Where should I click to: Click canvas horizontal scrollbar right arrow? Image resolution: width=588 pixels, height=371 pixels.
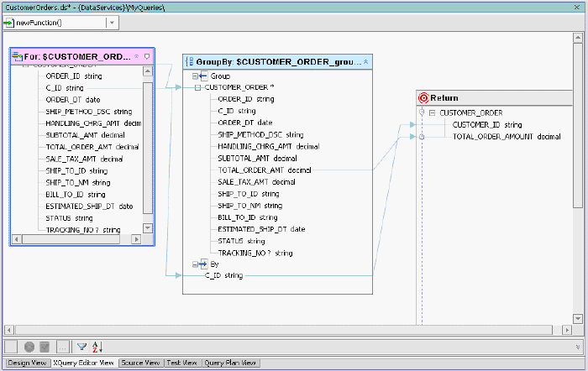[567, 330]
